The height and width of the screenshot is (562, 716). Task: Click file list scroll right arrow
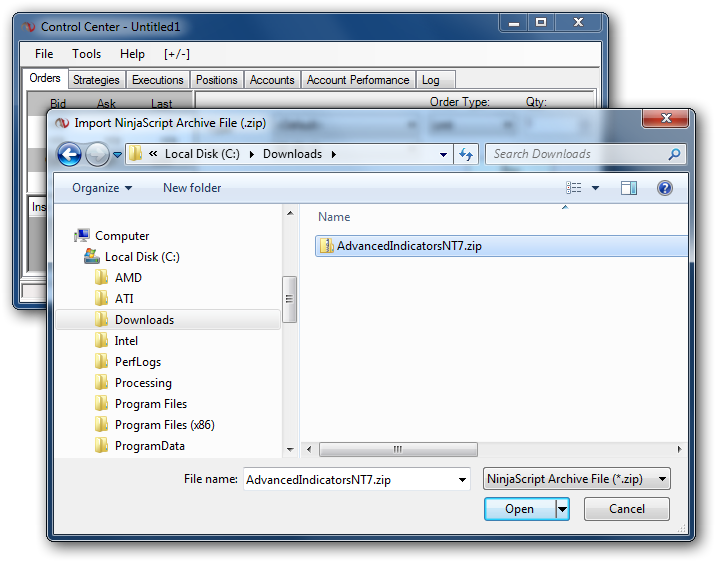coord(679,450)
